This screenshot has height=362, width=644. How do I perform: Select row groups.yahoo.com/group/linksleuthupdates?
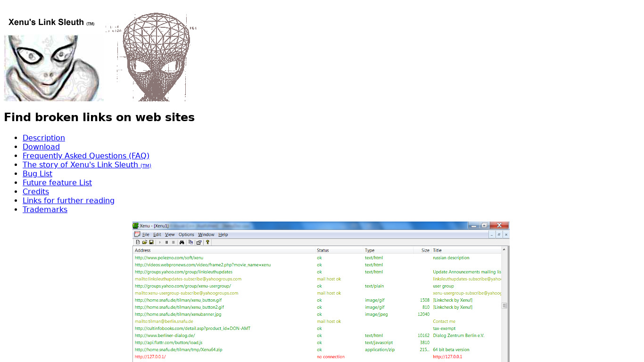[x=183, y=272]
